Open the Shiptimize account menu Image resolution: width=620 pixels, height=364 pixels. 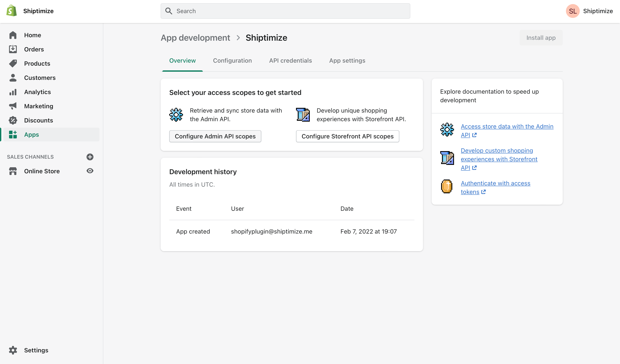tap(589, 11)
